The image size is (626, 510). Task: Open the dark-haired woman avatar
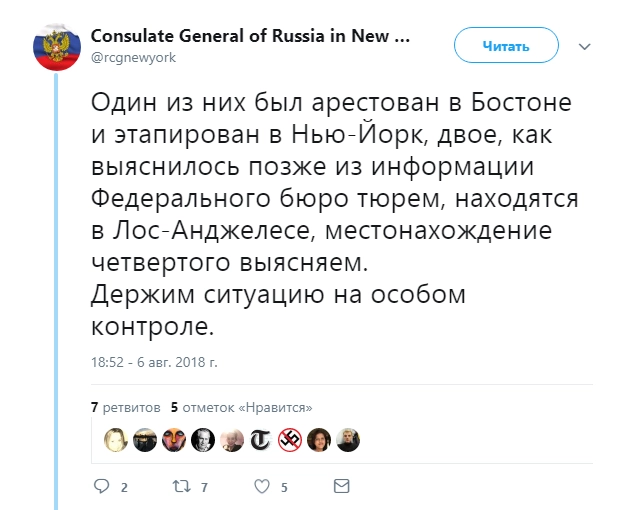click(x=319, y=439)
